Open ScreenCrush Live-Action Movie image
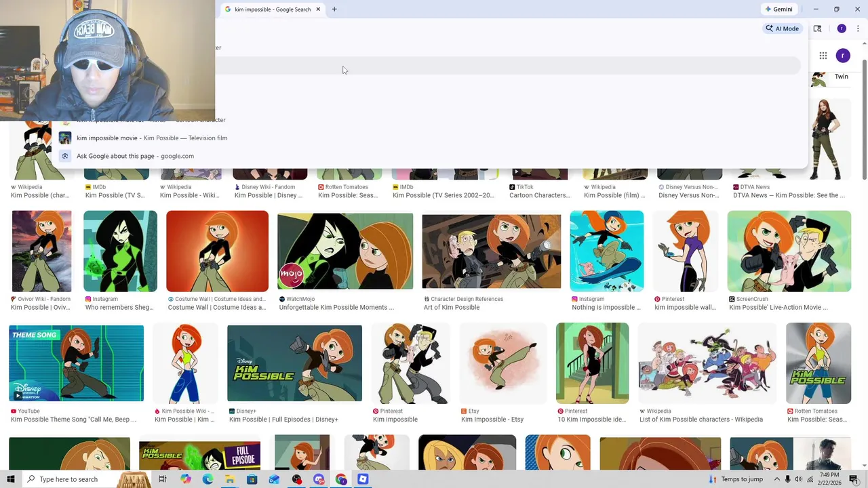Viewport: 868px width, 488px height. tap(789, 251)
